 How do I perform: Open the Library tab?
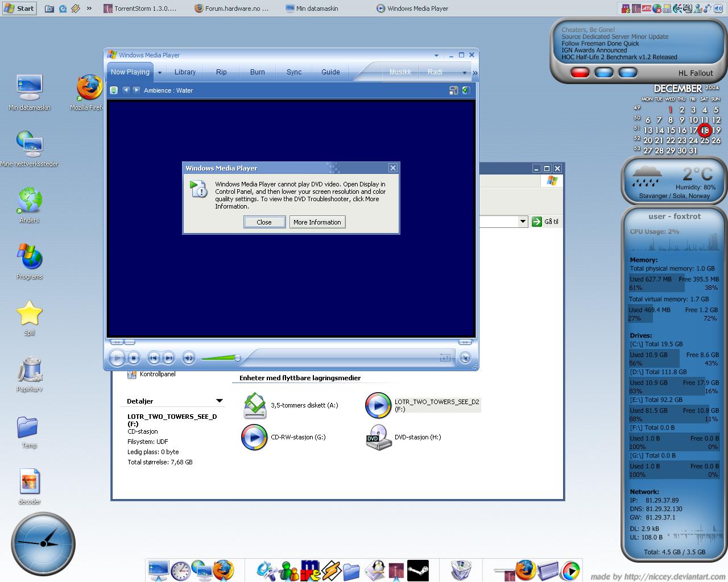point(185,72)
